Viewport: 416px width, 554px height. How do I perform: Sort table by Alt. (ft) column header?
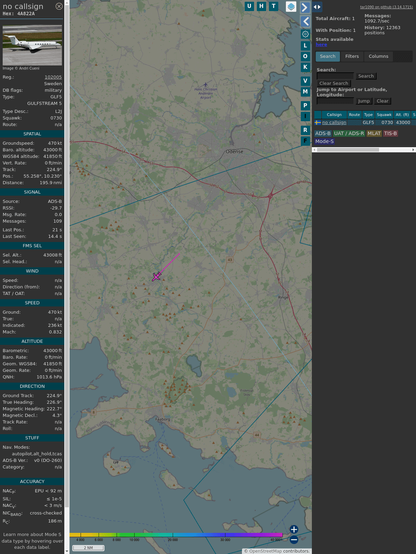pos(402,114)
